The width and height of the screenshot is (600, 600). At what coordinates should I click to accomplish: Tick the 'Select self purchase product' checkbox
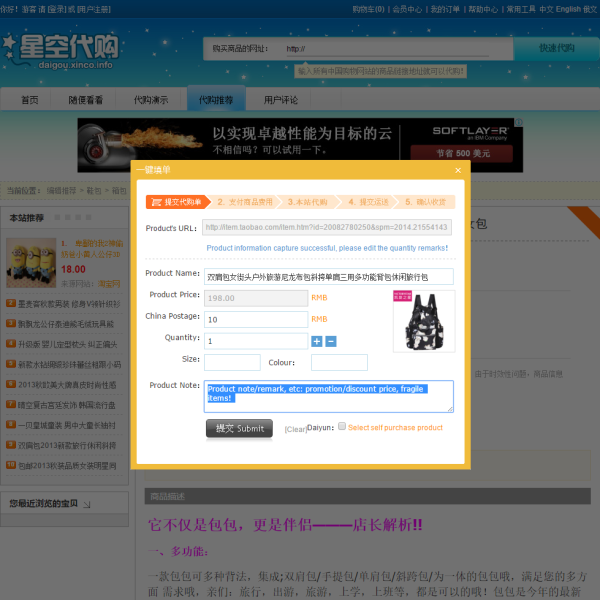point(342,427)
